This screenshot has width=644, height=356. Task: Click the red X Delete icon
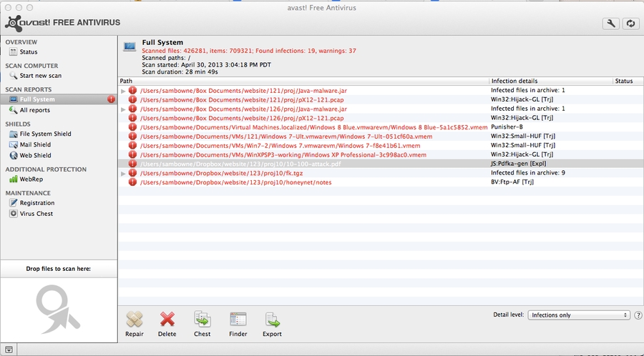167,320
